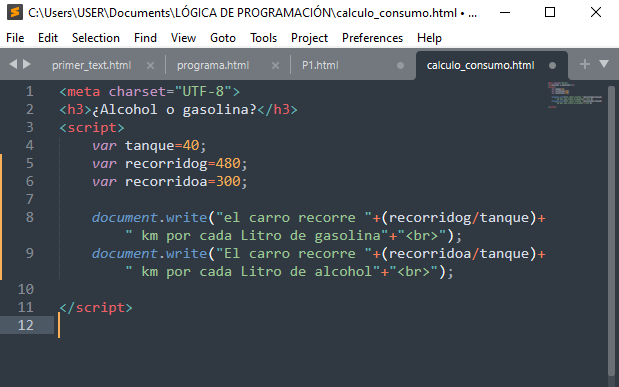Click line number 5 in the gutter
Image resolution: width=619 pixels, height=387 pixels.
30,163
